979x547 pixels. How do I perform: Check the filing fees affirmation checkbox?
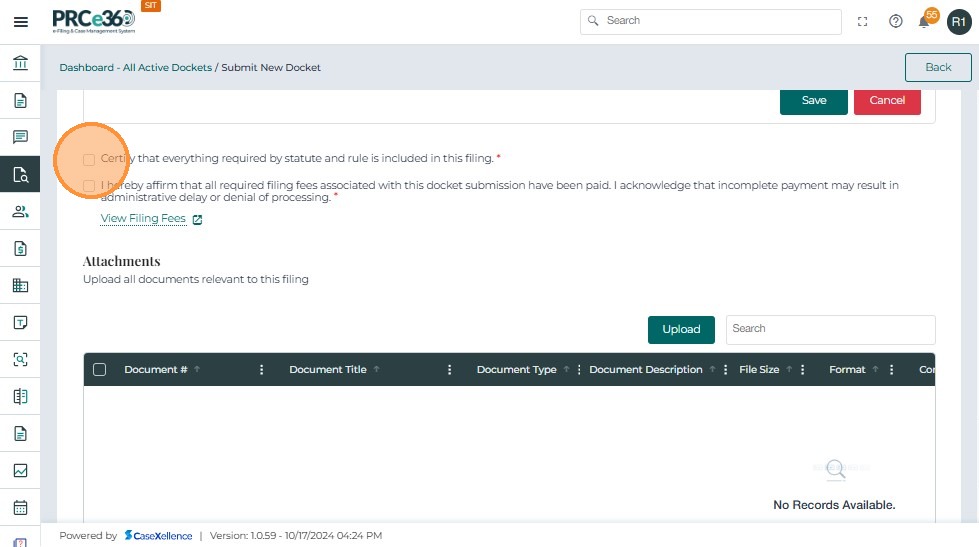pos(90,186)
